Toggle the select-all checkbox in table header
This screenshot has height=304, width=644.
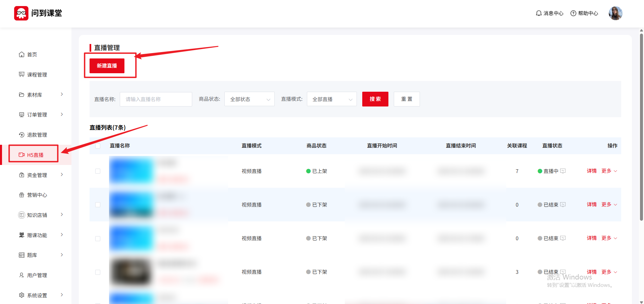point(98,146)
